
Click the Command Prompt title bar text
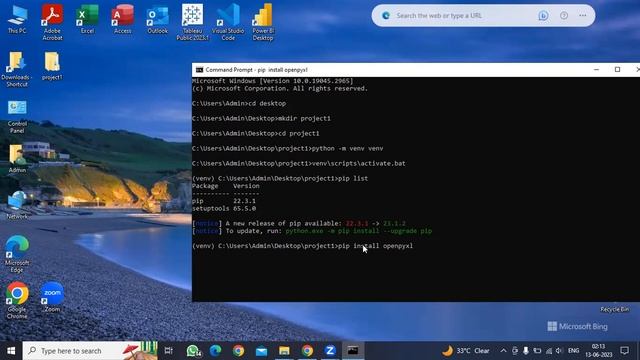(256, 70)
